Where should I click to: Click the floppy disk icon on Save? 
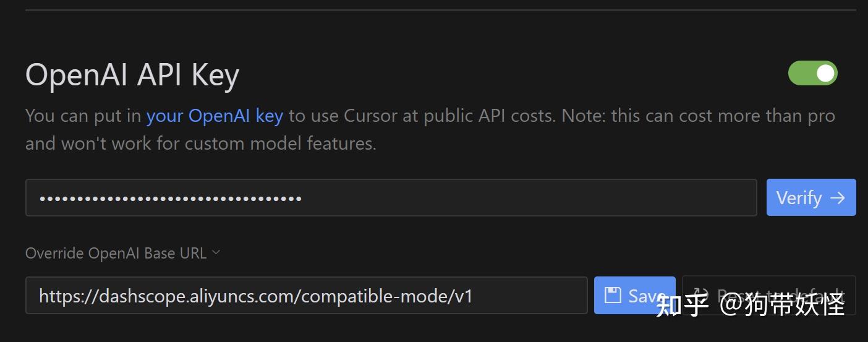tap(612, 295)
